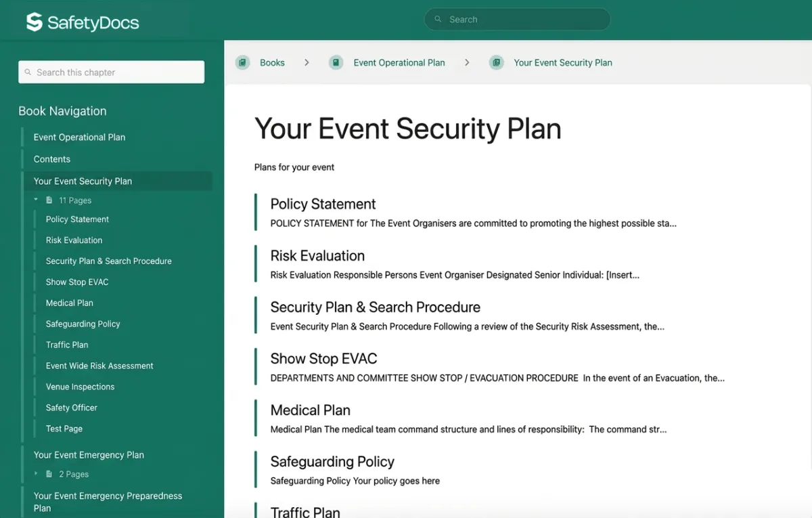Click the Event Operational Plan breadcrumb icon

[336, 62]
